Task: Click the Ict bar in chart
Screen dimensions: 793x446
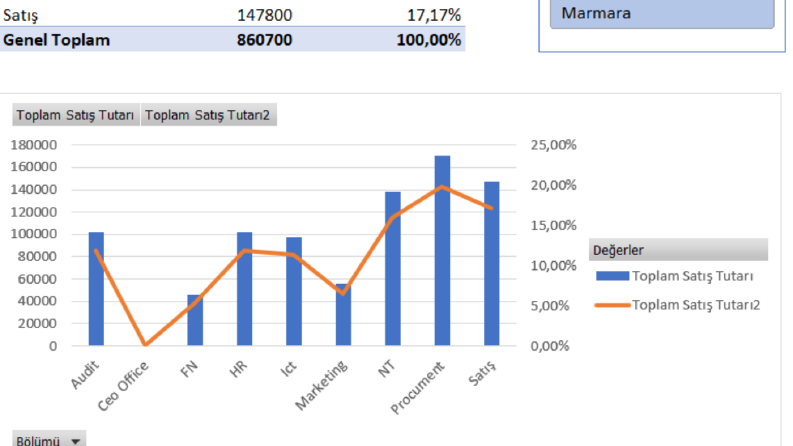Action: 294,291
